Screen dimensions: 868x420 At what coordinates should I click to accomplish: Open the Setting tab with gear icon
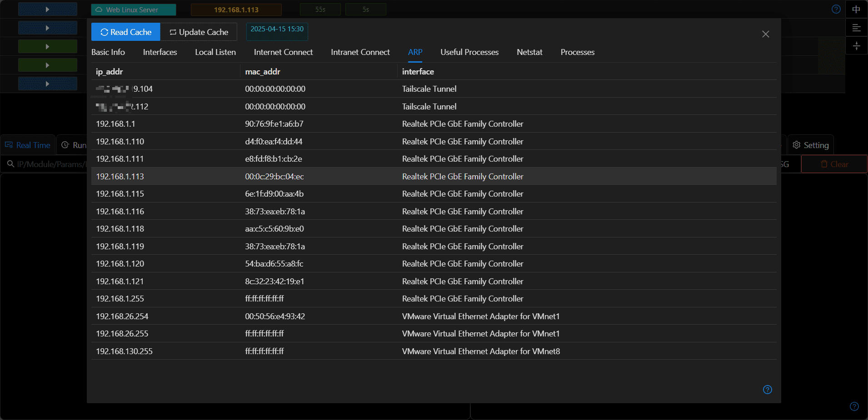(x=811, y=145)
